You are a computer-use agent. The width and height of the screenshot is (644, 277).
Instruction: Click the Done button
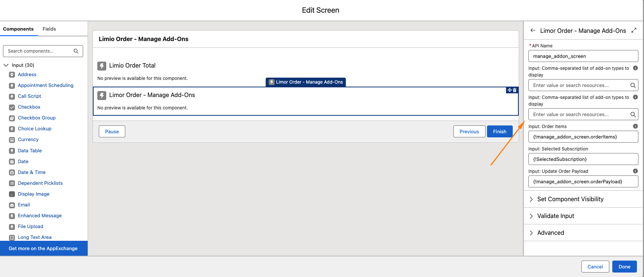(624, 267)
